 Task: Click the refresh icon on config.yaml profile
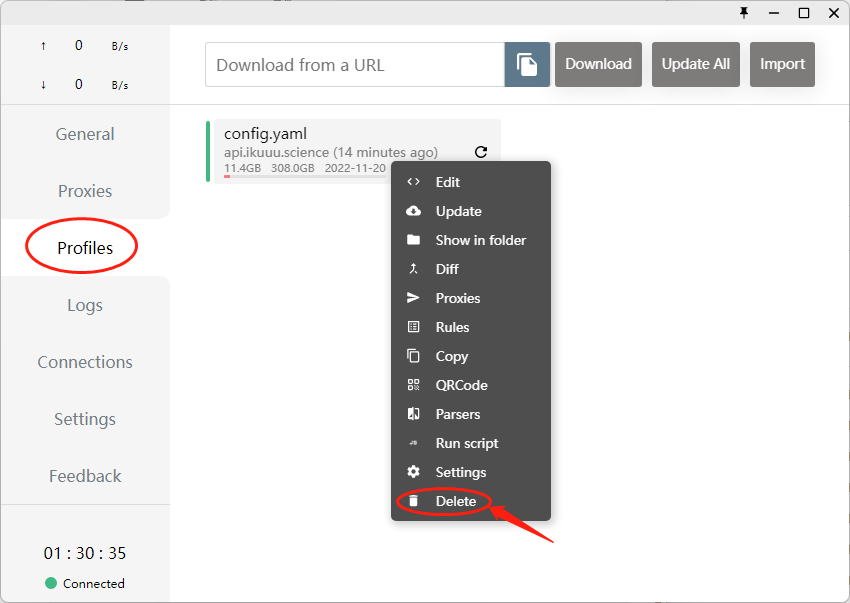click(481, 152)
